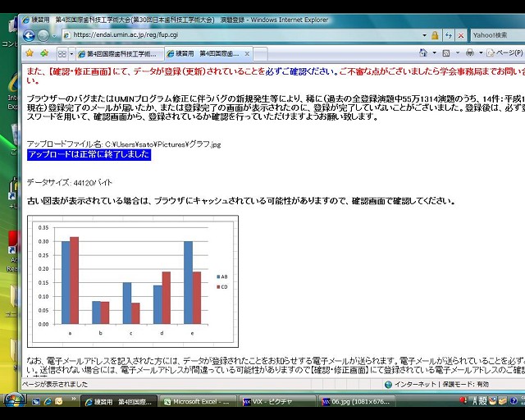The height and width of the screenshot is (420, 525).
Task: Click the RSS feeds icon
Action: tap(446, 53)
